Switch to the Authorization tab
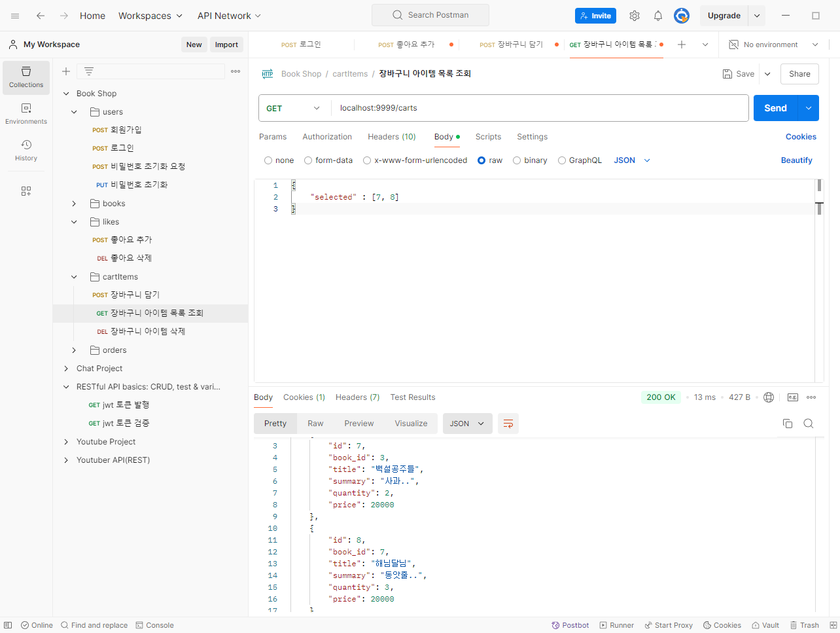 point(327,137)
